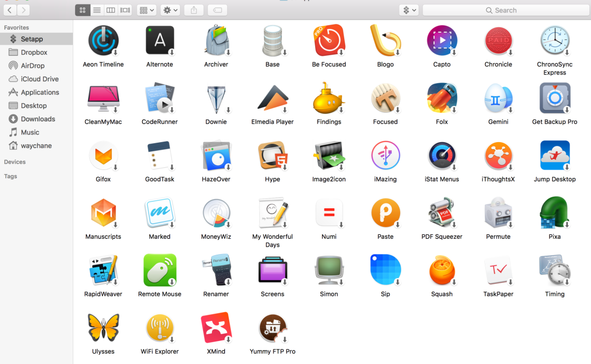Select the Numi calculator icon
This screenshot has width=591, height=364.
point(329,213)
